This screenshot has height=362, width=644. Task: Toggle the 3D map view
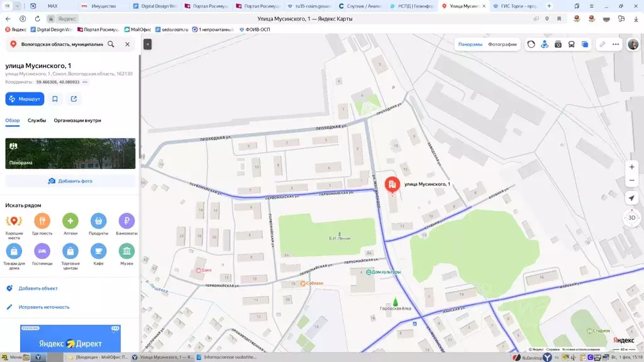[x=631, y=217]
